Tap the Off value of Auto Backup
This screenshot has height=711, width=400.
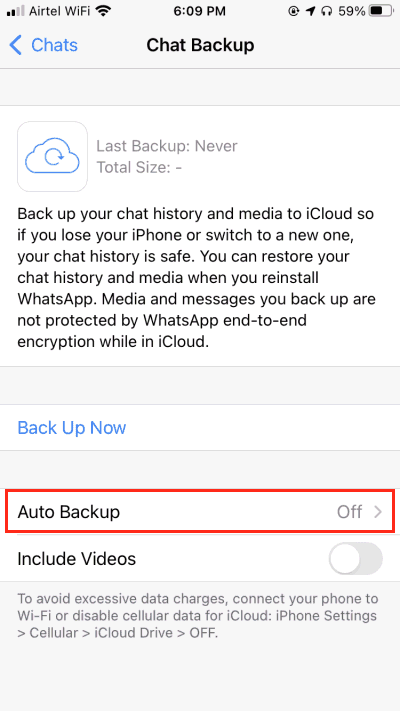tap(349, 512)
